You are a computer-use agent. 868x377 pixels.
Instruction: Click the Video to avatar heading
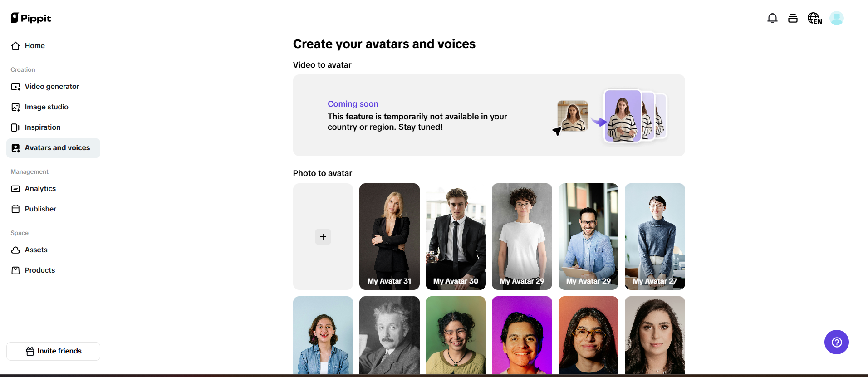(322, 65)
